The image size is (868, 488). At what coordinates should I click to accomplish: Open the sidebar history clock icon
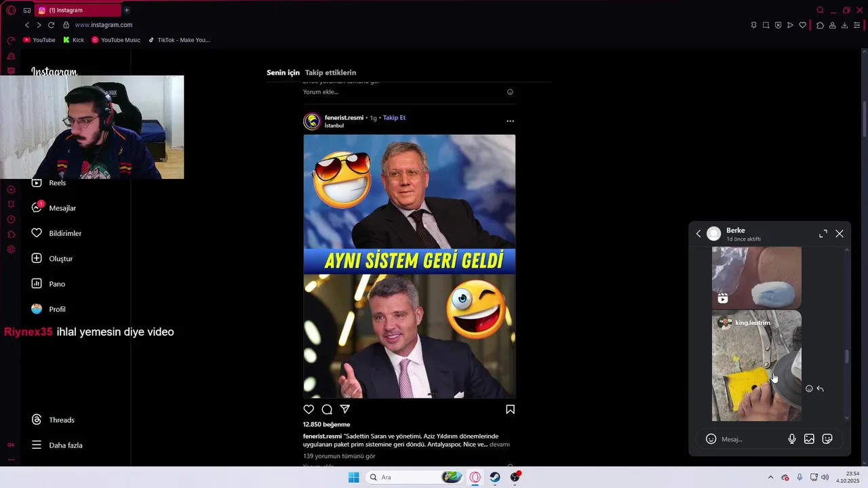point(11,220)
